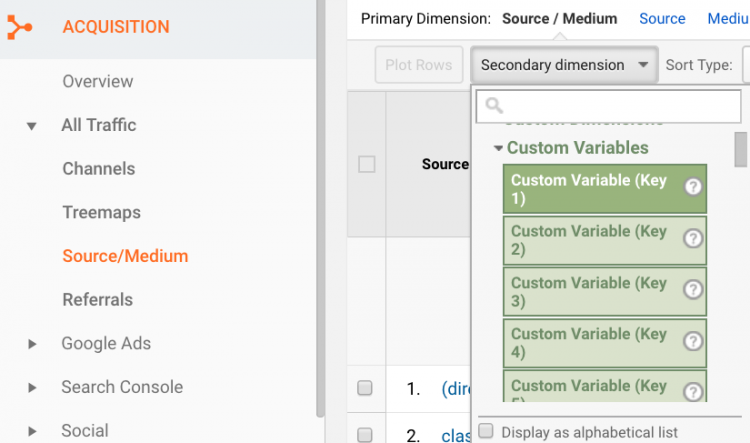The image size is (750, 443).
Task: Go to the Treemaps report
Action: (101, 213)
